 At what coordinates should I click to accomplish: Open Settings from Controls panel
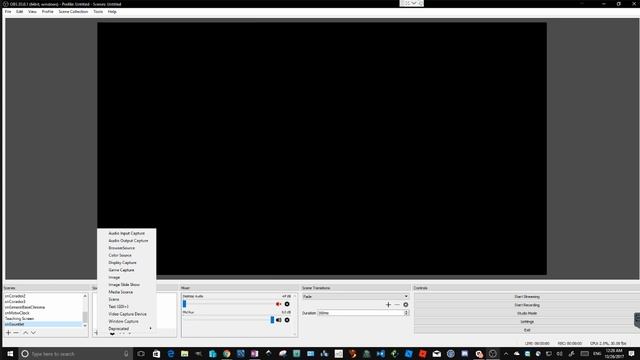(x=527, y=322)
